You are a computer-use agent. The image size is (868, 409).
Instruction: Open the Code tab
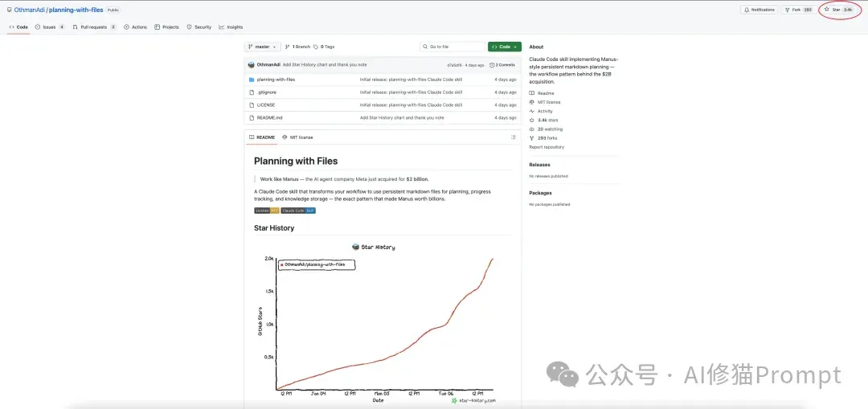click(x=18, y=27)
